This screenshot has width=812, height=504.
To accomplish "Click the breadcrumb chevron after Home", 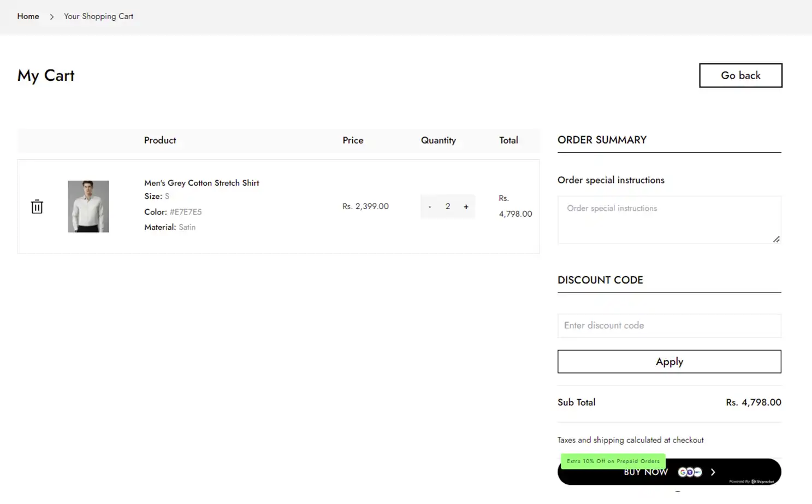I will coord(51,16).
